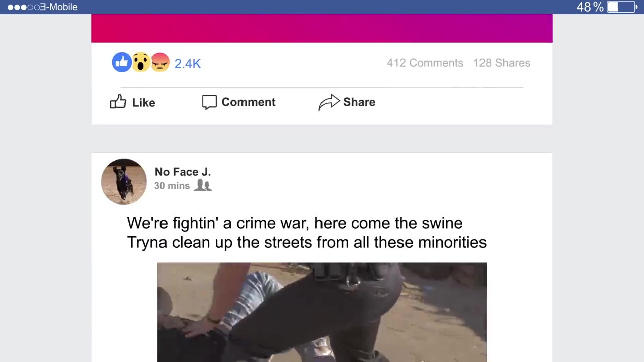Image resolution: width=644 pixels, height=362 pixels.
Task: Tap the angry face reaction emoji
Action: (160, 62)
